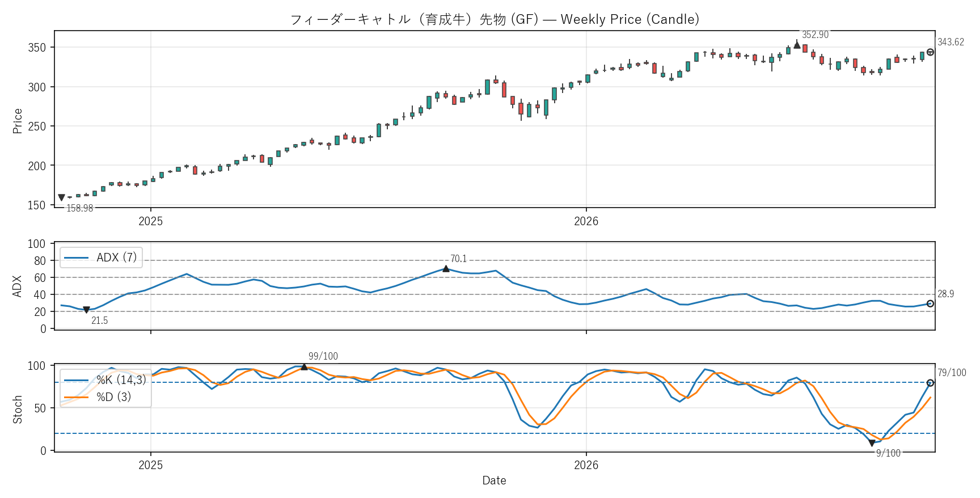The image size is (980, 498).
Task: Click the 9/100 Stochastic low annotation
Action: tap(888, 453)
